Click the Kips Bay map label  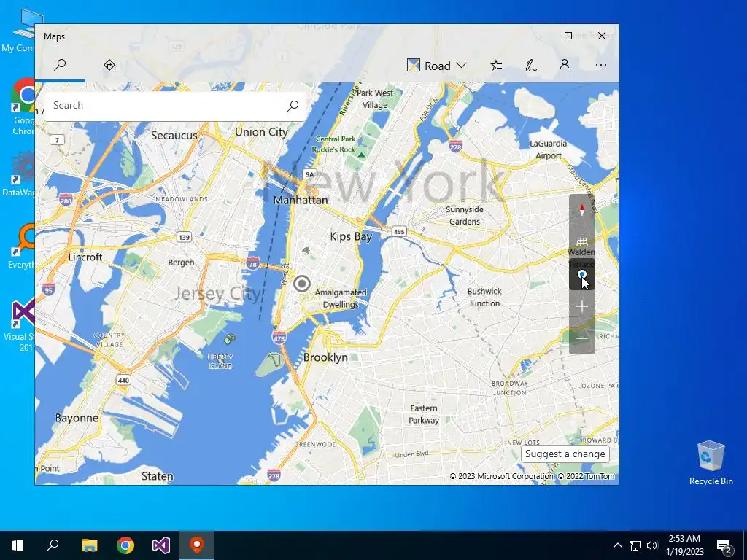coord(351,237)
